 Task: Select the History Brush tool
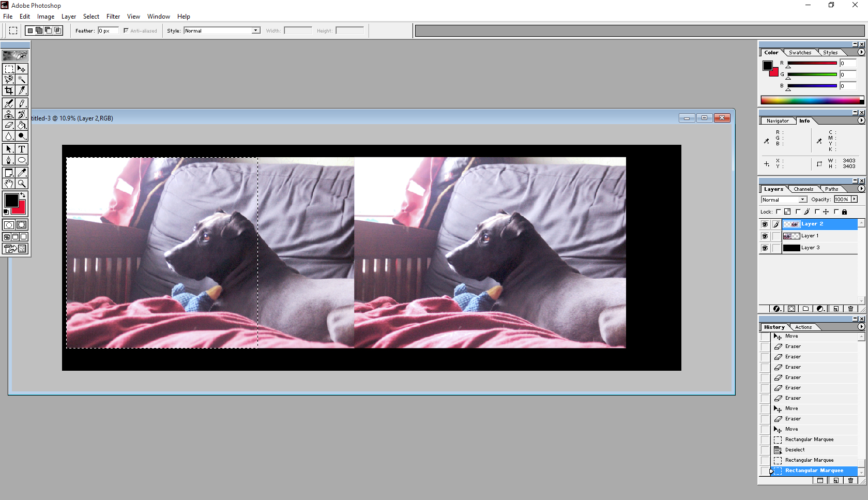point(22,114)
